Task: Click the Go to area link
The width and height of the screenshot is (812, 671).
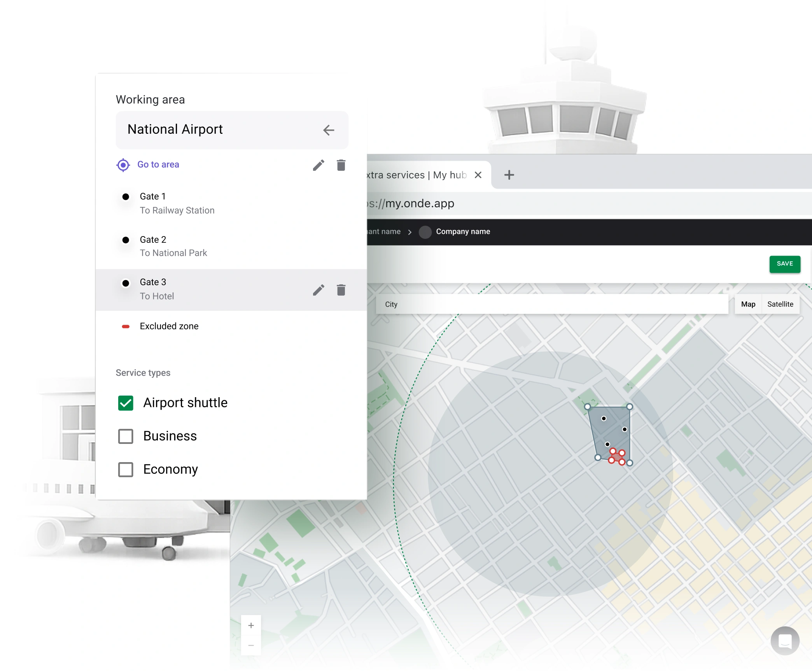Action: pyautogui.click(x=158, y=165)
